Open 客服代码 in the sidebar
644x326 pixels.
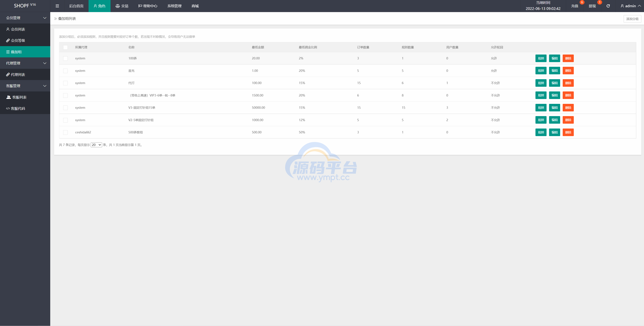pos(18,108)
